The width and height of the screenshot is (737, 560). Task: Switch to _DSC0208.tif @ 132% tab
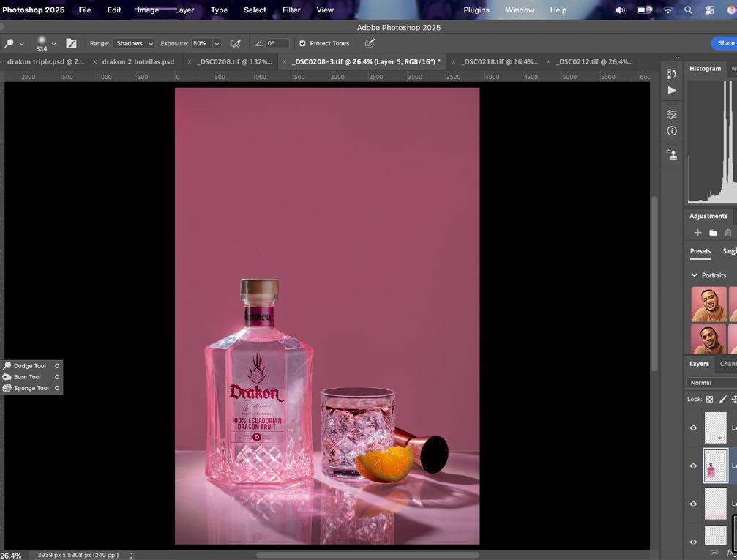coord(234,61)
